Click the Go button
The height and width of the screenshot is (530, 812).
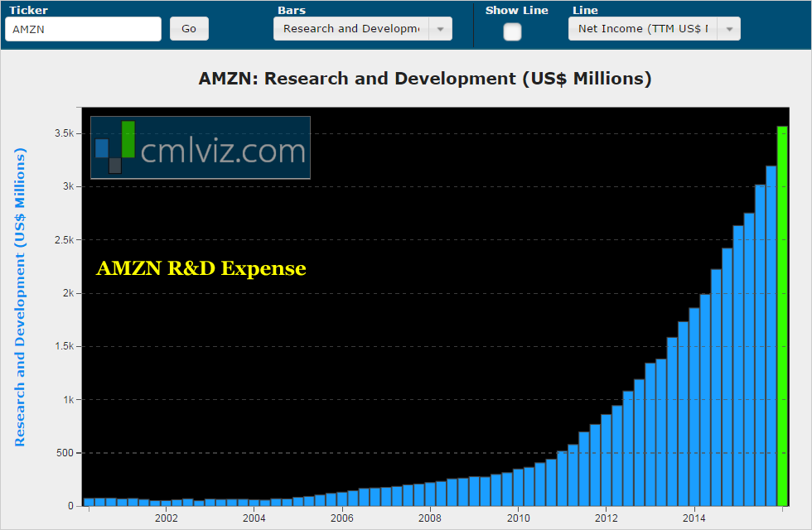tap(189, 29)
